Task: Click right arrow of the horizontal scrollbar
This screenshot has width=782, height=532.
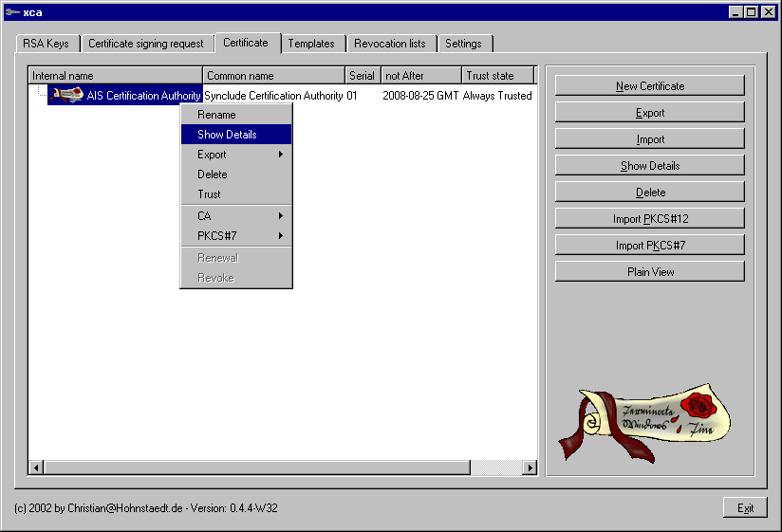Action: [530, 468]
